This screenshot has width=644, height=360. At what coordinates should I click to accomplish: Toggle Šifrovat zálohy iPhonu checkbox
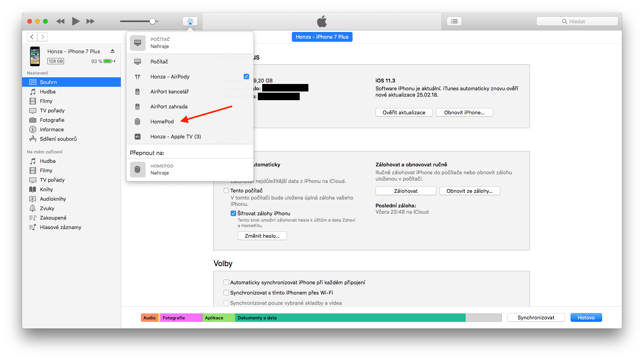(233, 213)
